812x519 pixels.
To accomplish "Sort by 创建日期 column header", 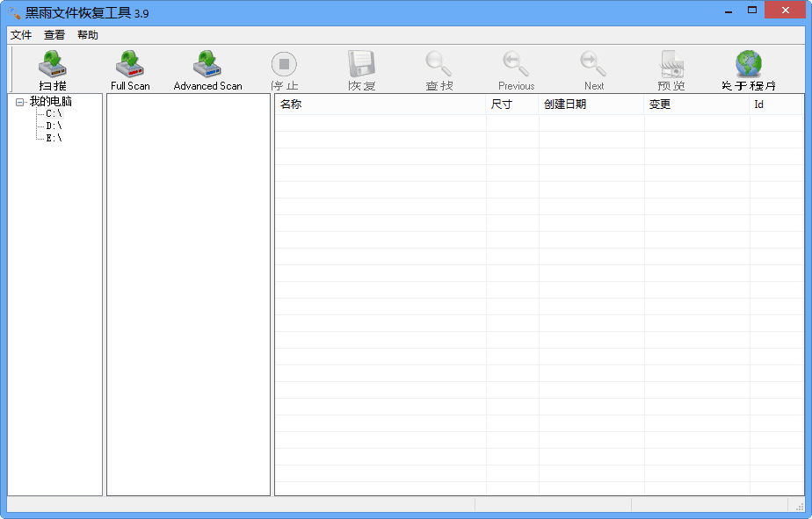I will pos(591,105).
